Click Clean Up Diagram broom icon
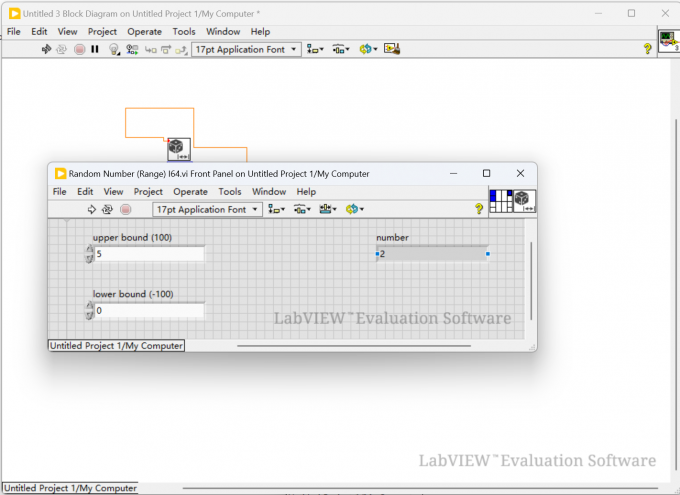The image size is (680, 495). point(392,49)
